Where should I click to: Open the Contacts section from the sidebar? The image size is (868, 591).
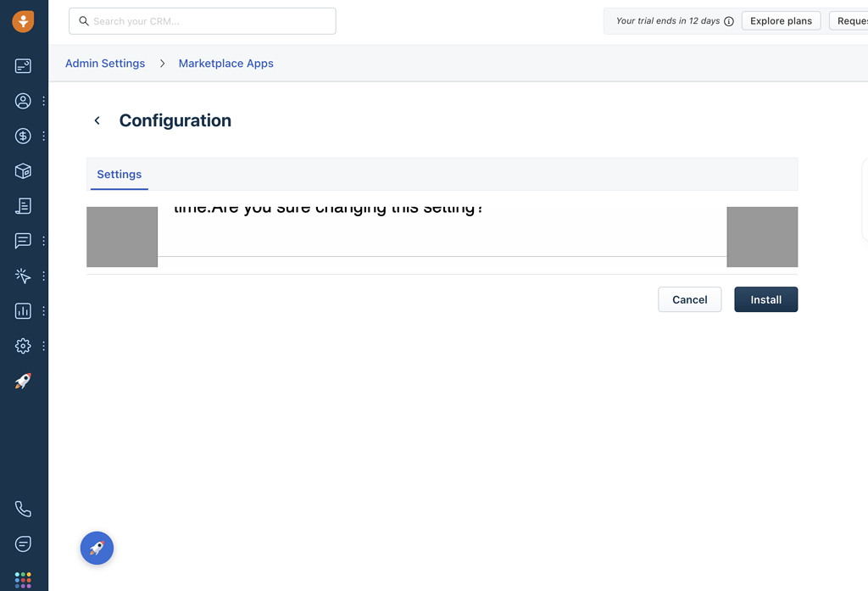tap(23, 100)
